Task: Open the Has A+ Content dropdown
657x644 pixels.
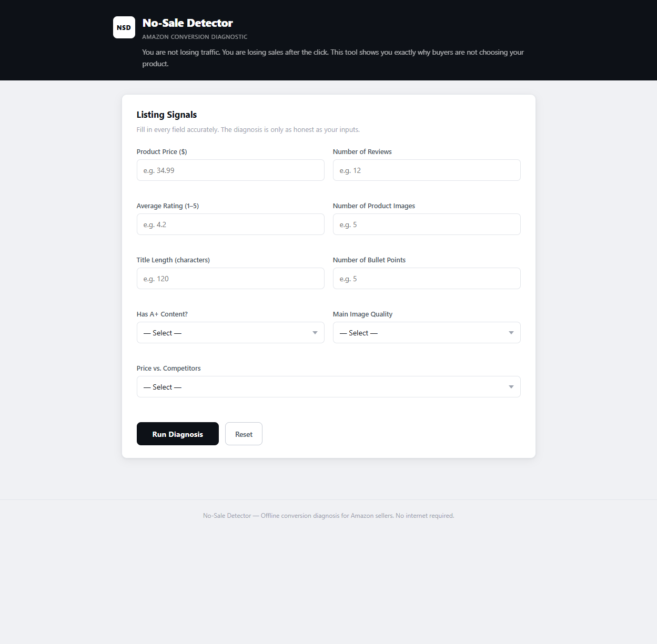Action: coord(230,332)
